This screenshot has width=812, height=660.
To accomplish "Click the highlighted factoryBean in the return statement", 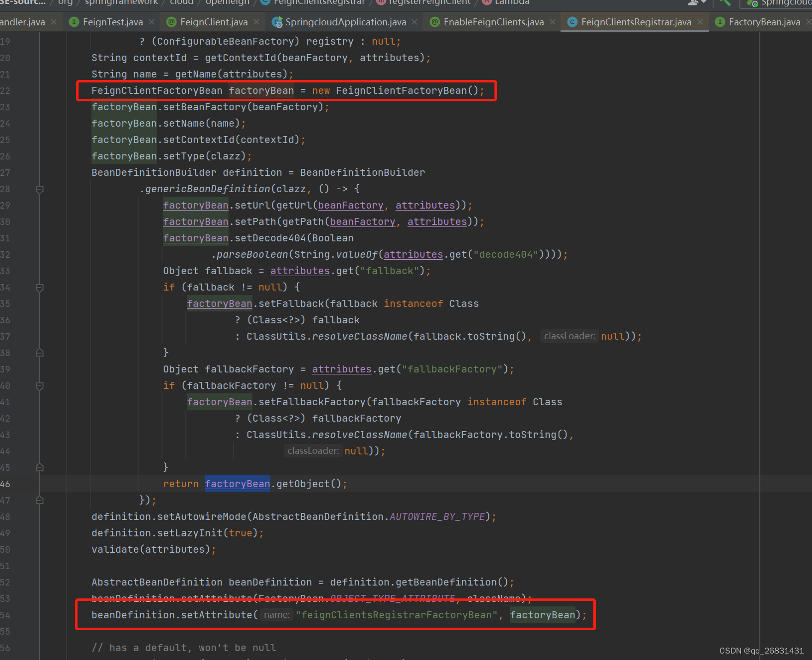I will [238, 484].
